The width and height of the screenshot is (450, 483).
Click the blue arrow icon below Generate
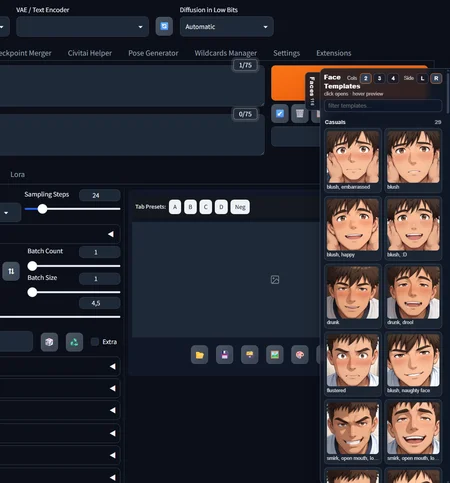pyautogui.click(x=280, y=114)
